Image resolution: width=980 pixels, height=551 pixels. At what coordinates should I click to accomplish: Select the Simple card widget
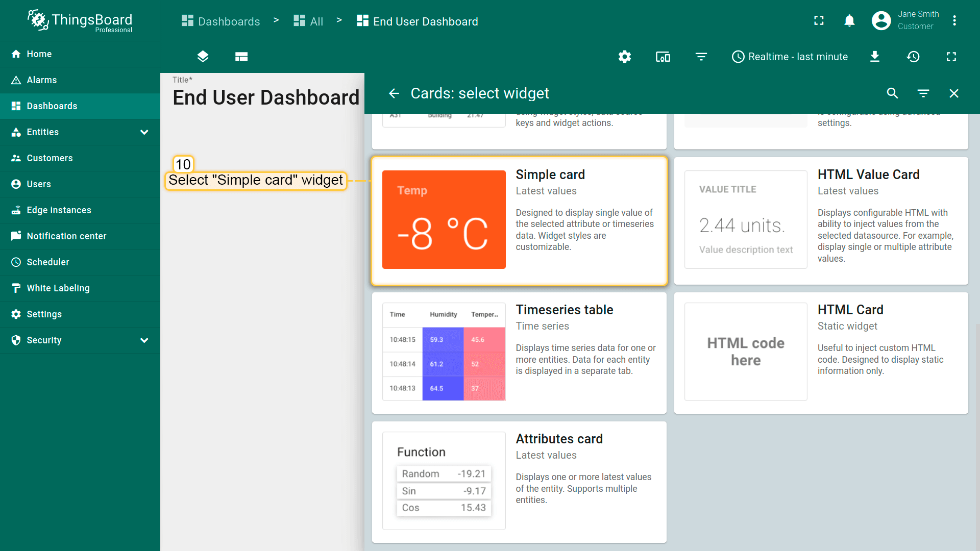(519, 220)
